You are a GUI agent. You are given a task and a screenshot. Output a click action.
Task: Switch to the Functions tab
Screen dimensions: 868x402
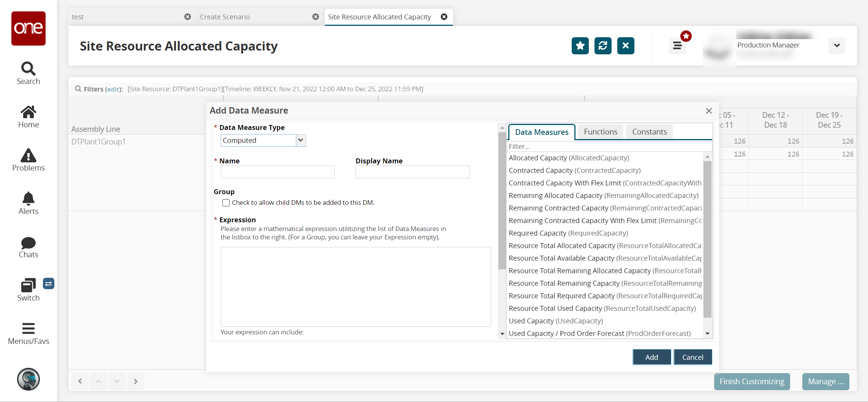click(x=600, y=132)
